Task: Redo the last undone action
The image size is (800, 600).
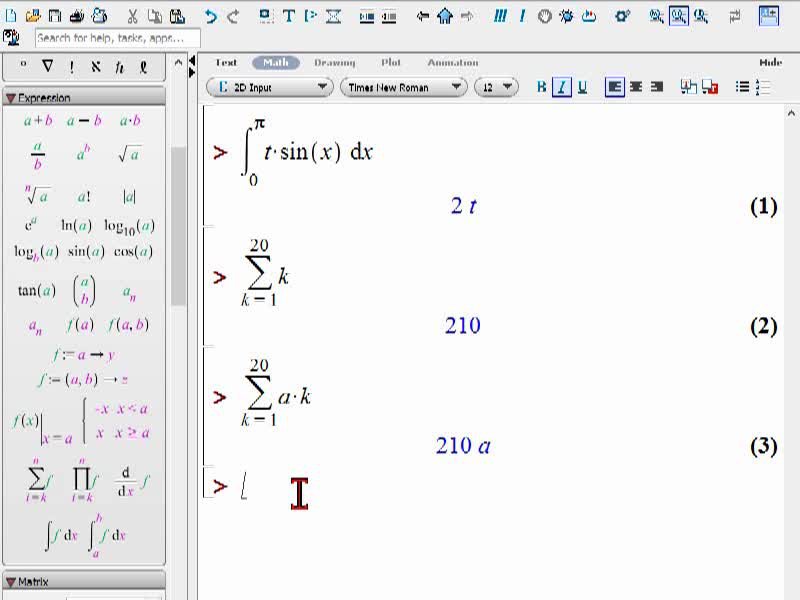Action: tap(233, 17)
